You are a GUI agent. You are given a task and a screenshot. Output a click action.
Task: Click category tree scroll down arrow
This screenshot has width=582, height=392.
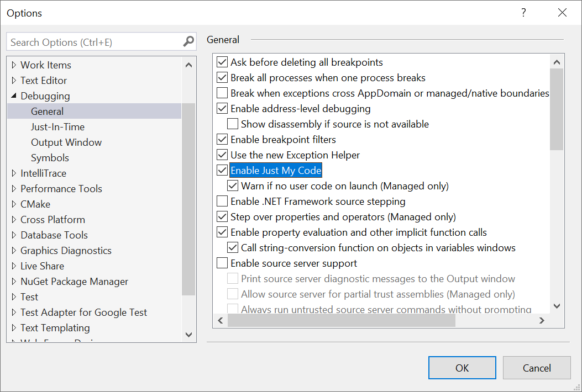[x=188, y=335]
